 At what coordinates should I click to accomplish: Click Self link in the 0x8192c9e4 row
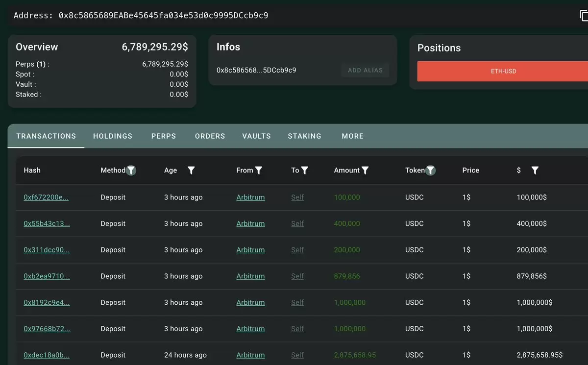click(297, 303)
